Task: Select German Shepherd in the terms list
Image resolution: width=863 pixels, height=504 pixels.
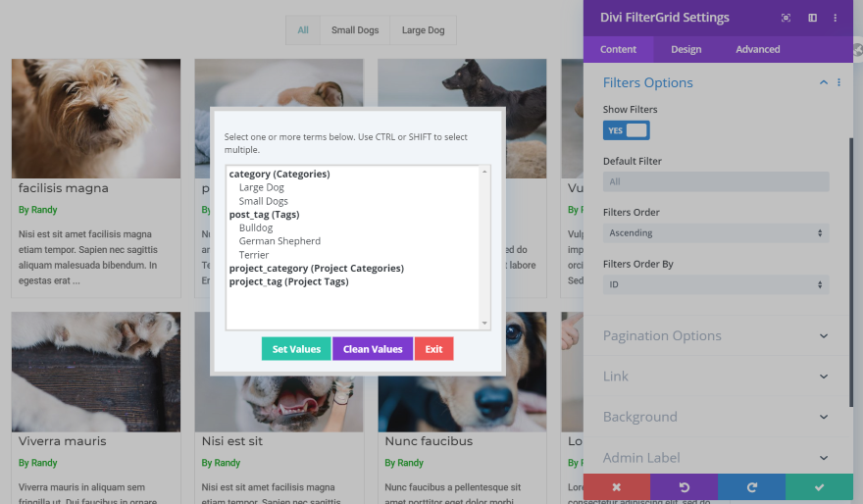Action: click(x=279, y=241)
